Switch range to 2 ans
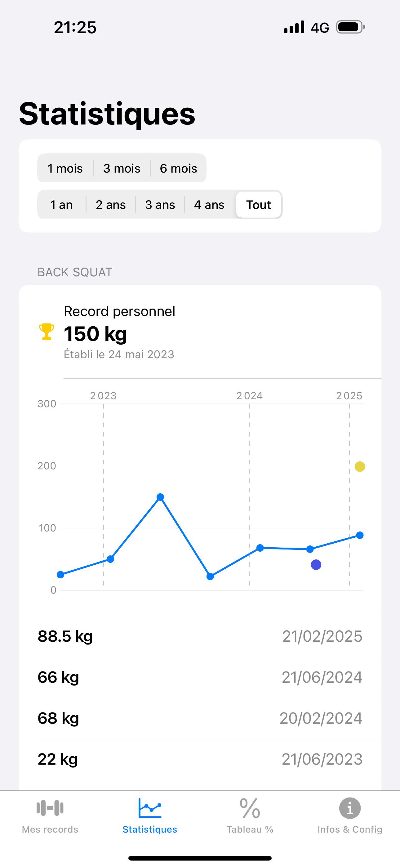This screenshot has width=400, height=868. (x=111, y=205)
